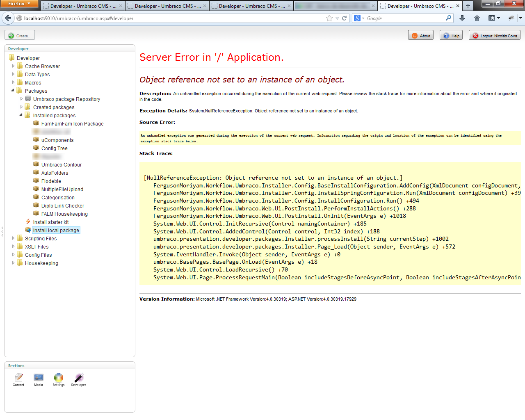Switch to the blurred-title browser tab
This screenshot has width=525, height=420.
335,6
